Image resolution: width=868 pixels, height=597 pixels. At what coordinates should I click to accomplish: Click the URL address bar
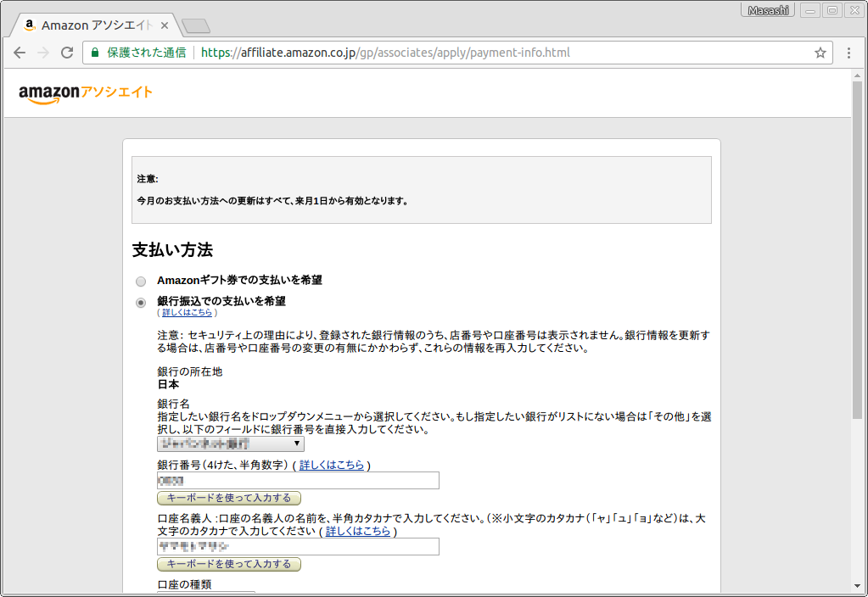(x=457, y=53)
